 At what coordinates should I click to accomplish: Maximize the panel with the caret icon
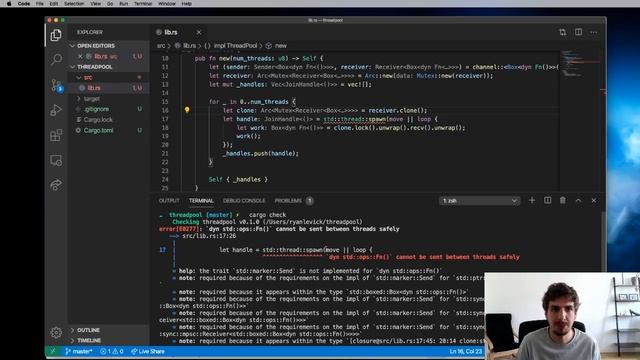(x=578, y=200)
